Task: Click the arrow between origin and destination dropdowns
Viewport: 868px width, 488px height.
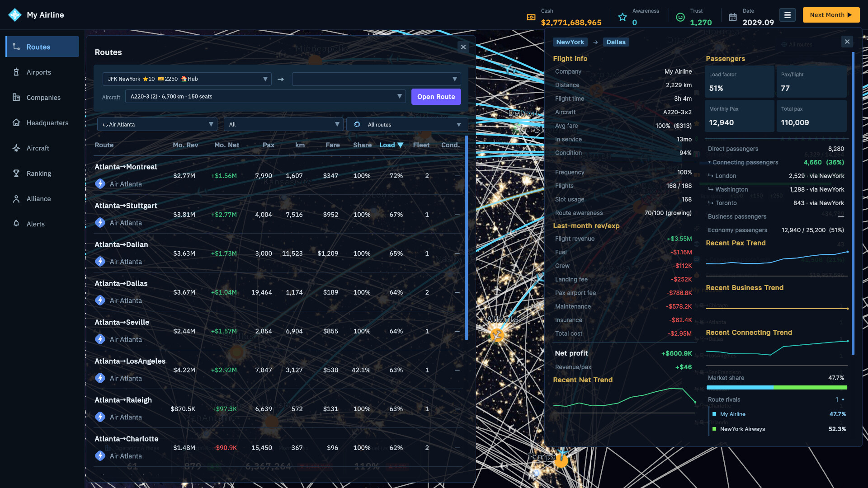Action: (x=281, y=79)
